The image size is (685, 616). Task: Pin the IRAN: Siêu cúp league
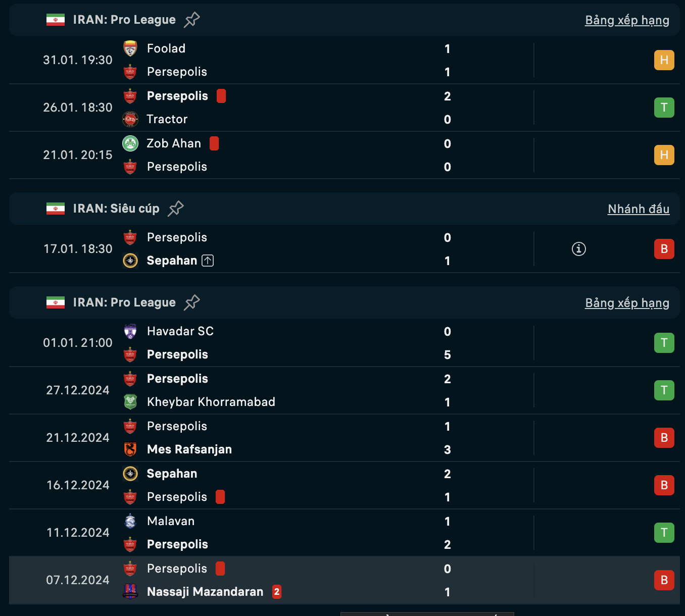click(x=175, y=209)
